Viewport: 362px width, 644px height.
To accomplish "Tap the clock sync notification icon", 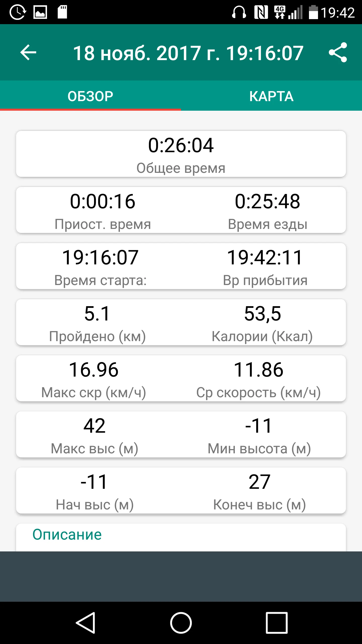I will [x=18, y=13].
